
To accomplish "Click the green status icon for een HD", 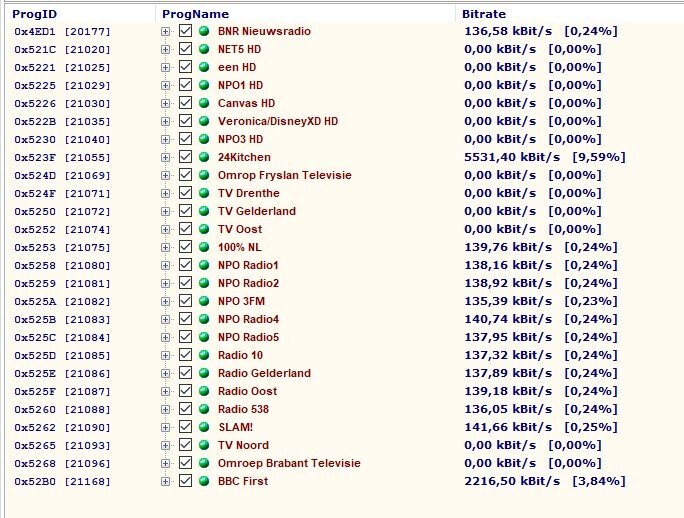I will [x=204, y=67].
